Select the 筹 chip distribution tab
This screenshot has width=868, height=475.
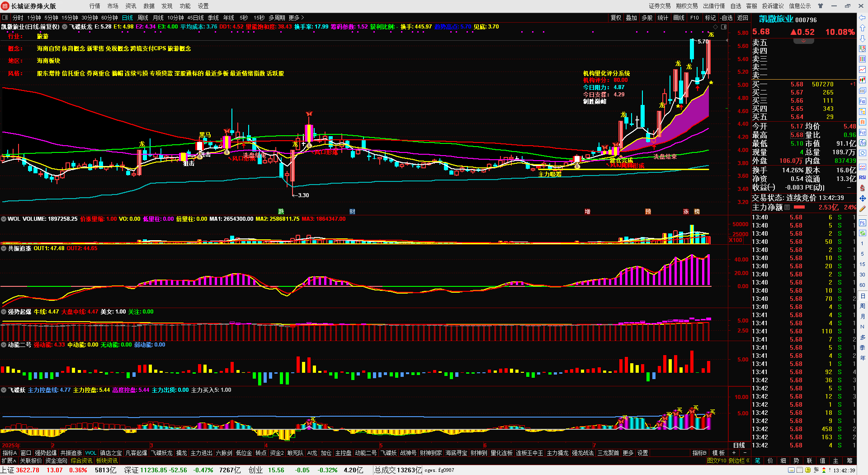tap(849, 461)
